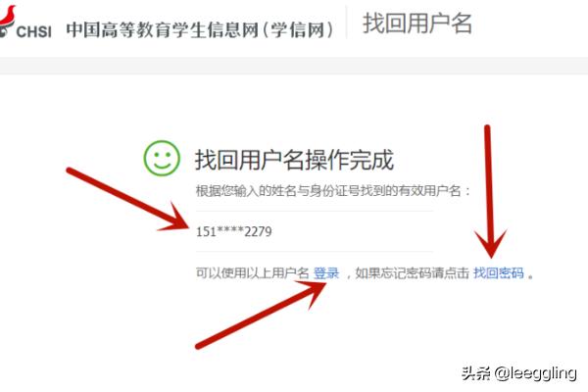
Task: Follow the 找回密码 password recovery link
Action: pyautogui.click(x=499, y=272)
